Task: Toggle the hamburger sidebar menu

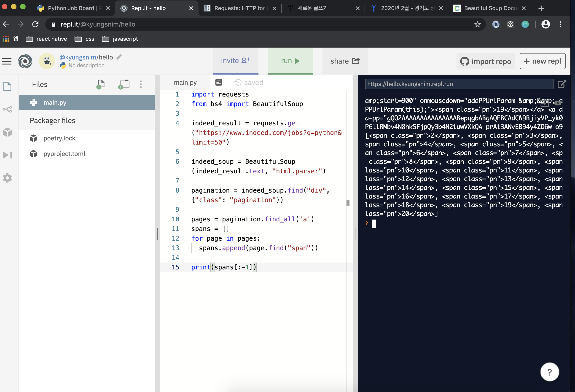Action: click(7, 61)
